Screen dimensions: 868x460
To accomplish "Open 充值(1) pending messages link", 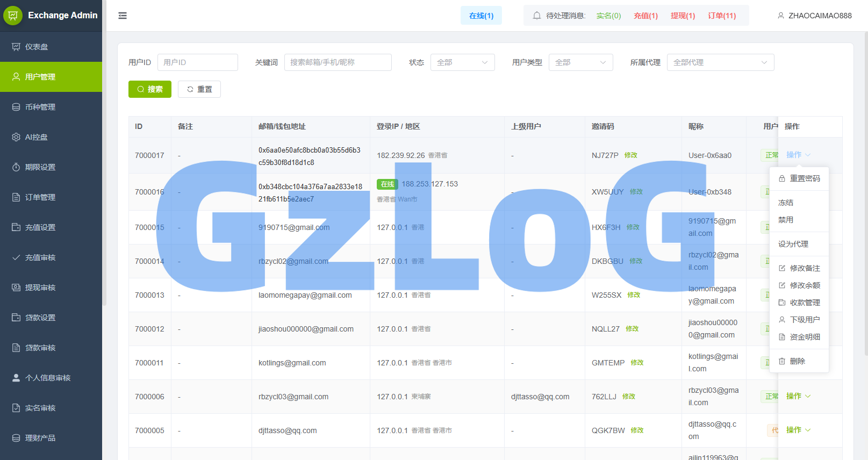I will (x=645, y=16).
